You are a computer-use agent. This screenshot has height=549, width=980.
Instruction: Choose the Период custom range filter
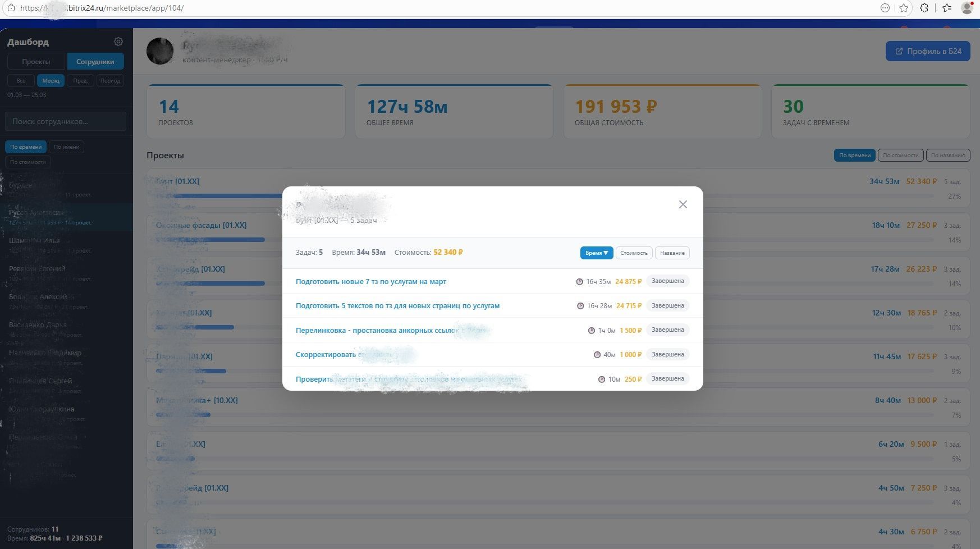110,81
